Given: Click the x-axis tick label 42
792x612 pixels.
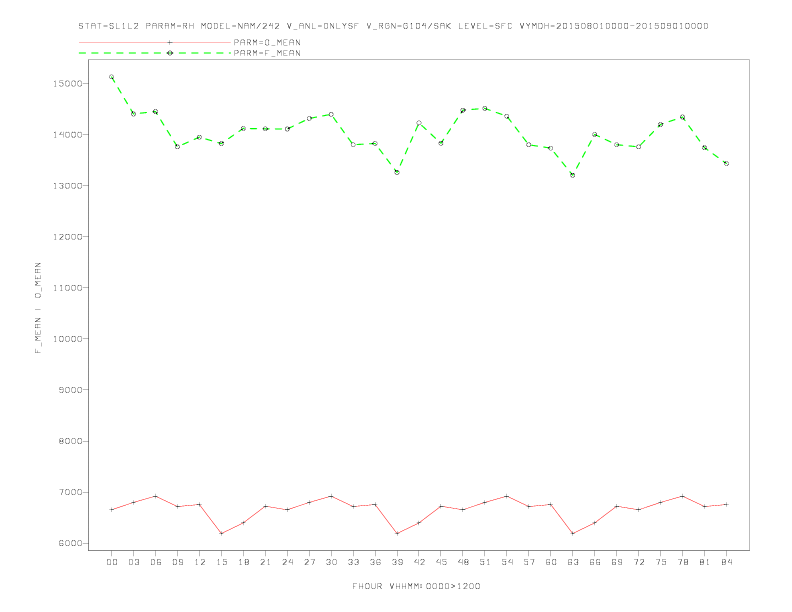Looking at the screenshot, I should tap(419, 562).
